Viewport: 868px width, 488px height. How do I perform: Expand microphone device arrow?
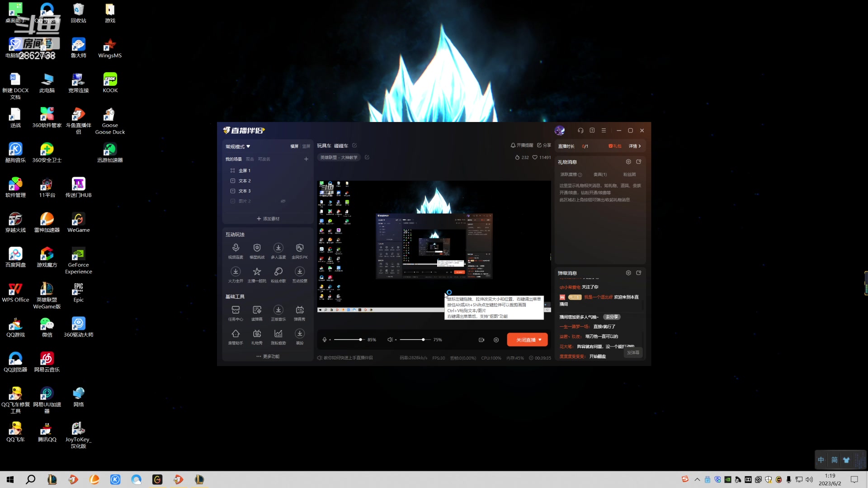(x=330, y=340)
